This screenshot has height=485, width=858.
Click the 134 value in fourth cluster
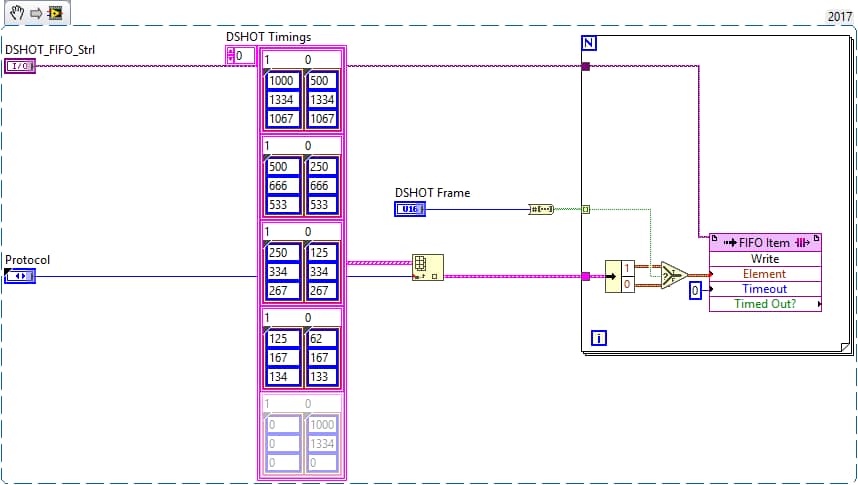tap(282, 377)
